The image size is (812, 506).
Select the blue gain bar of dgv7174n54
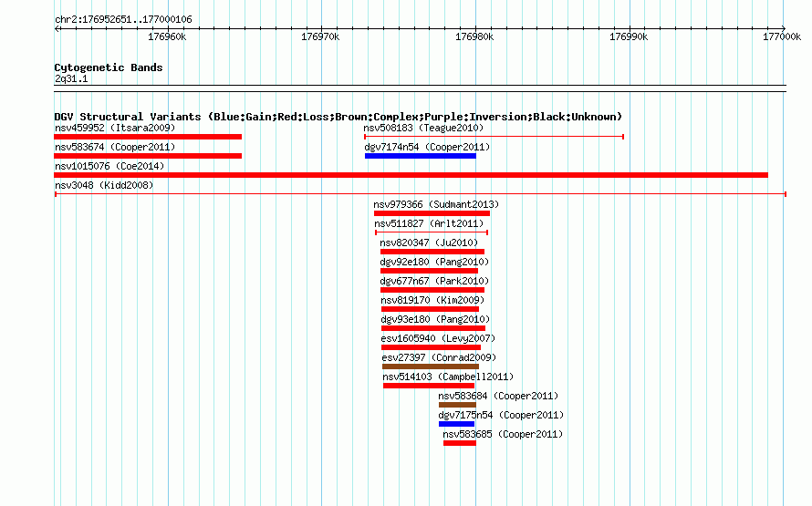421,156
